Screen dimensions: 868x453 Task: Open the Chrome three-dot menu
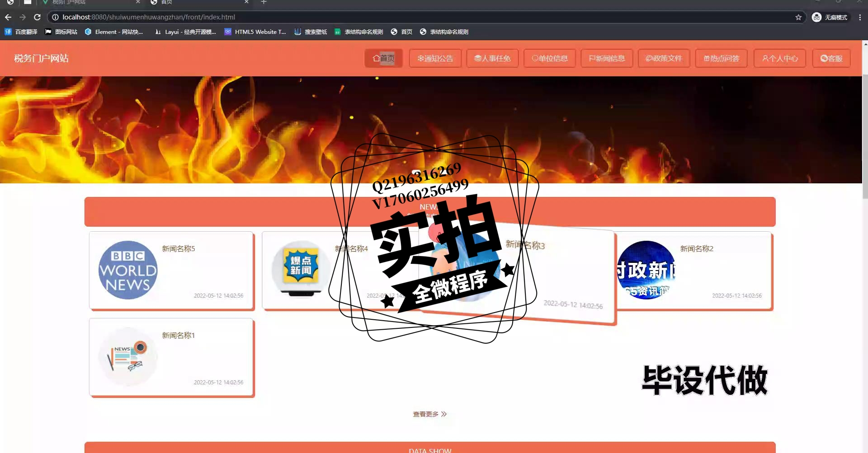click(860, 17)
